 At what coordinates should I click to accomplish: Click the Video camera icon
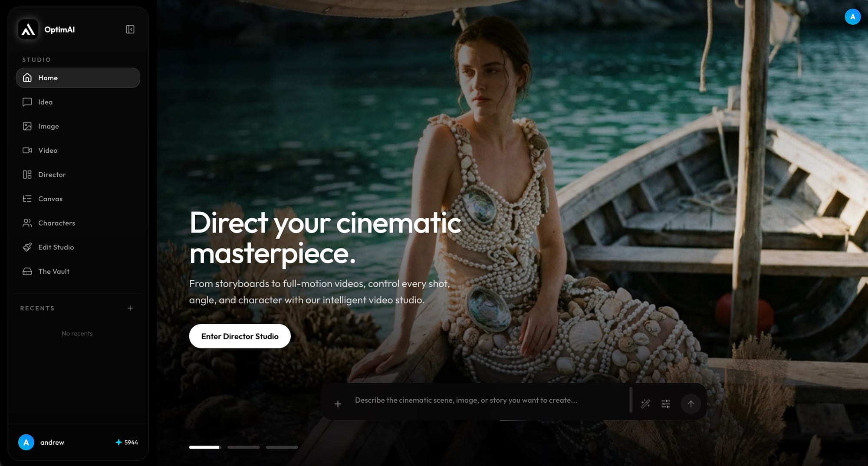click(27, 151)
